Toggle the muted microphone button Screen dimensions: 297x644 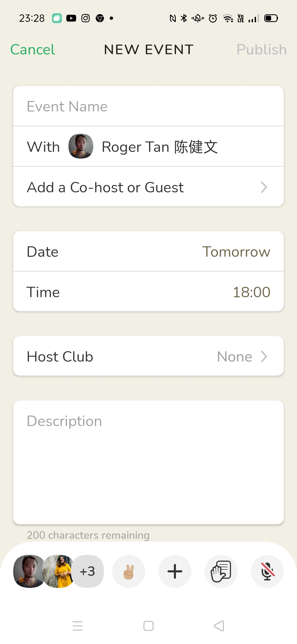[x=267, y=571]
